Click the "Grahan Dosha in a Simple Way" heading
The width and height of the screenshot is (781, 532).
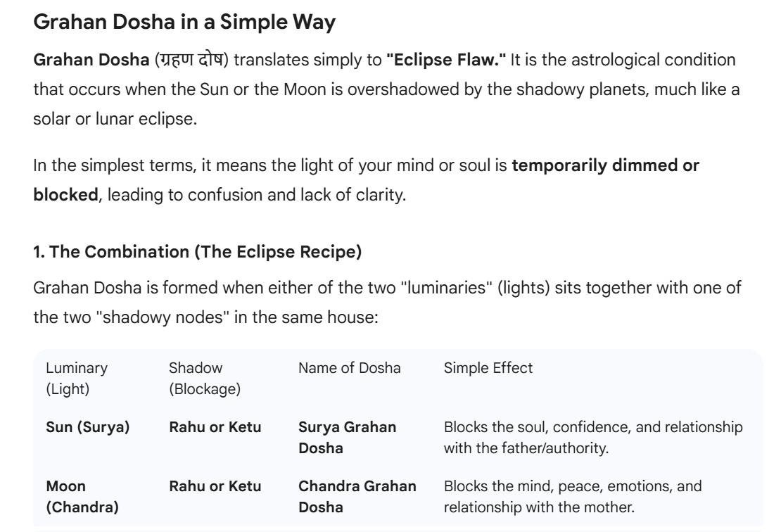click(184, 23)
